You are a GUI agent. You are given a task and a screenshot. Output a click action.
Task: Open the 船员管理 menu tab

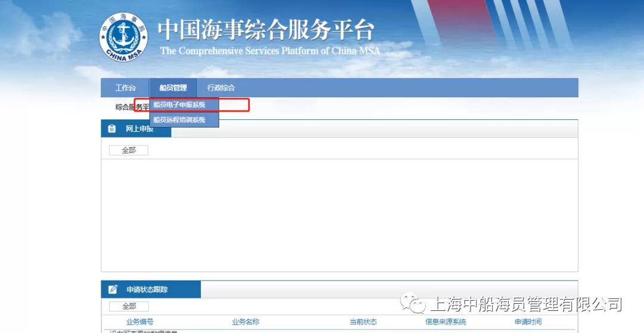[174, 88]
